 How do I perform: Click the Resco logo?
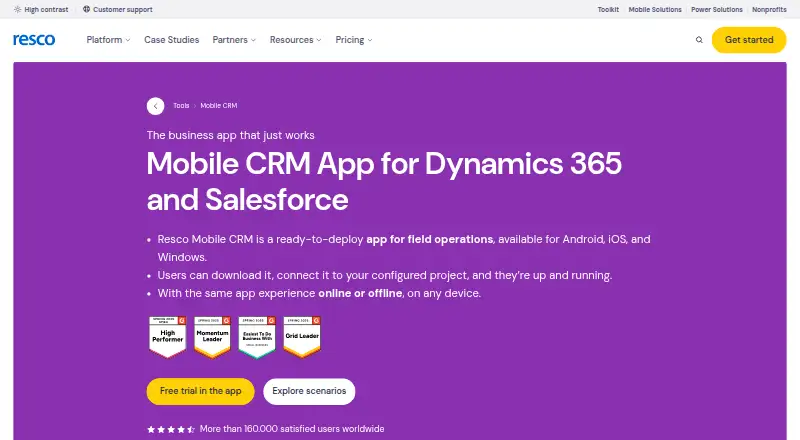coord(34,40)
